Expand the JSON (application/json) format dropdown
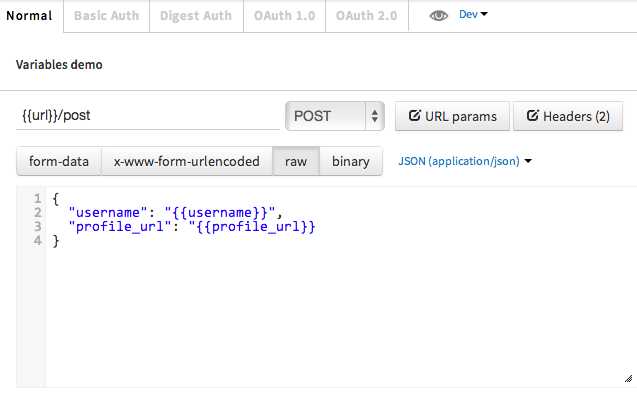 465,161
